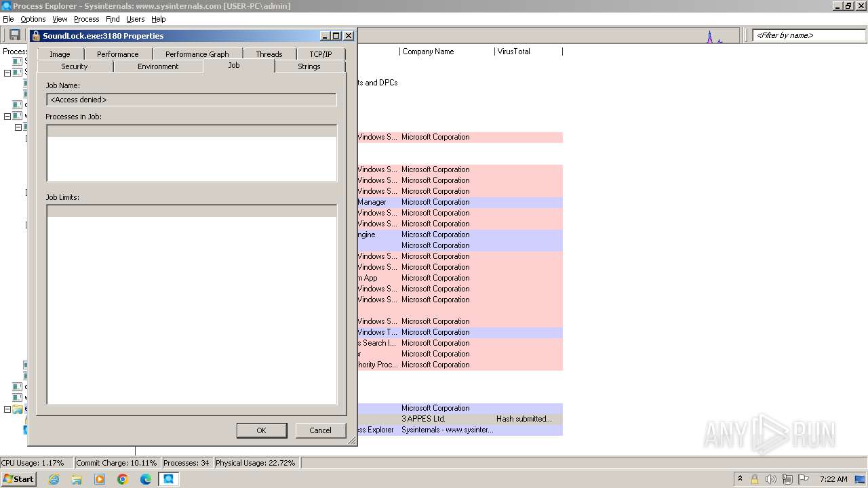The height and width of the screenshot is (488, 868).
Task: Select the row ending in Search I...
Action: pos(460,343)
